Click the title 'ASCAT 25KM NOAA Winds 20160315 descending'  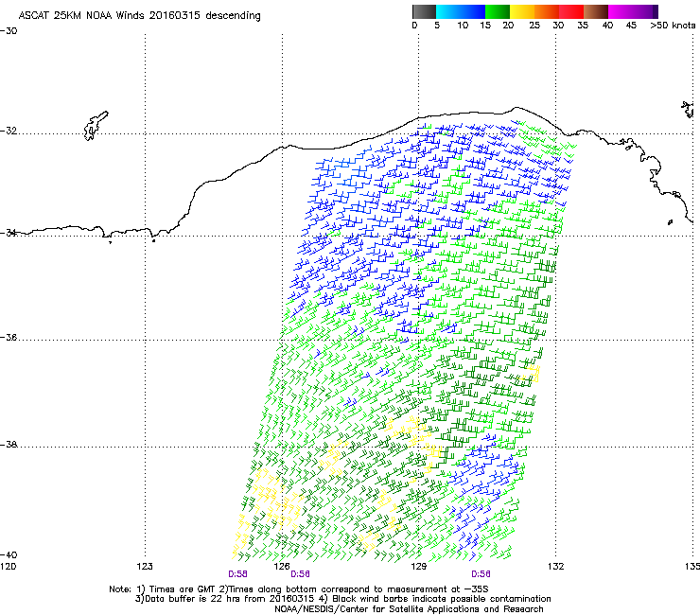(139, 16)
